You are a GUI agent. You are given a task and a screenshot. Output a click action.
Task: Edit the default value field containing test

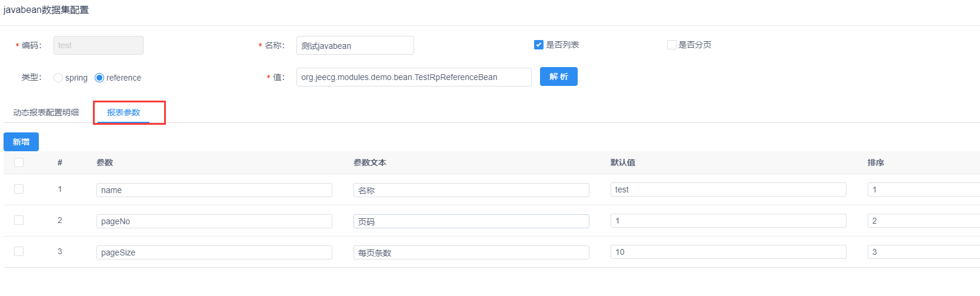(x=728, y=189)
